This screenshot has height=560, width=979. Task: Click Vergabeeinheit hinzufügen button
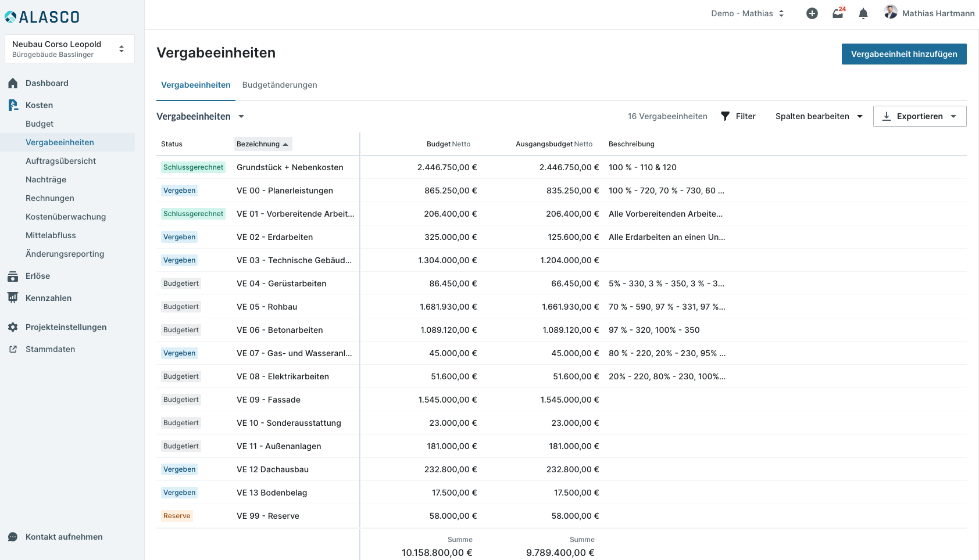[x=903, y=54]
